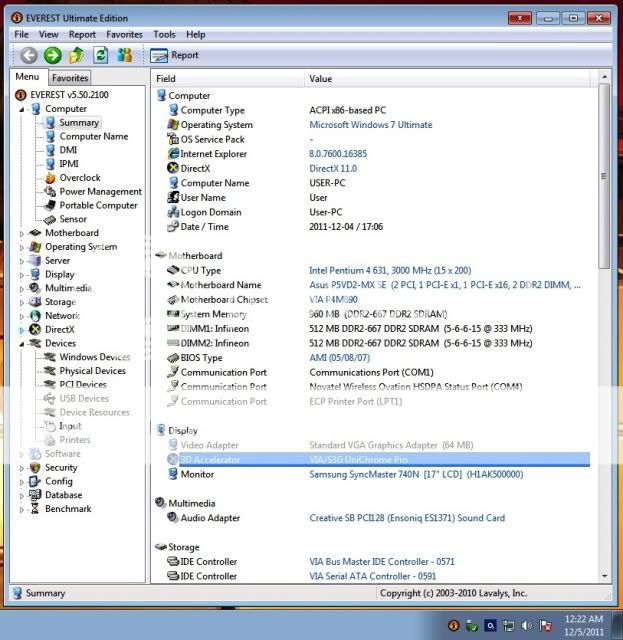
Task: Click the DMI item icon
Action: 50,150
